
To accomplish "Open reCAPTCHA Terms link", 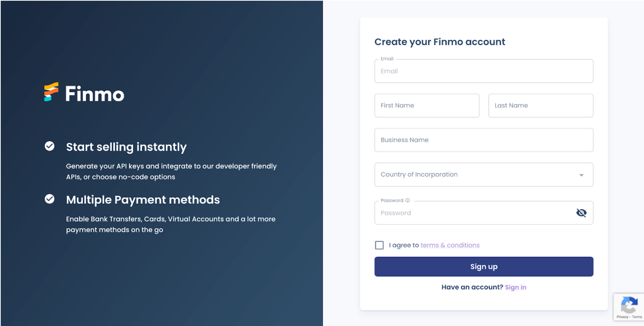I will pos(637,317).
